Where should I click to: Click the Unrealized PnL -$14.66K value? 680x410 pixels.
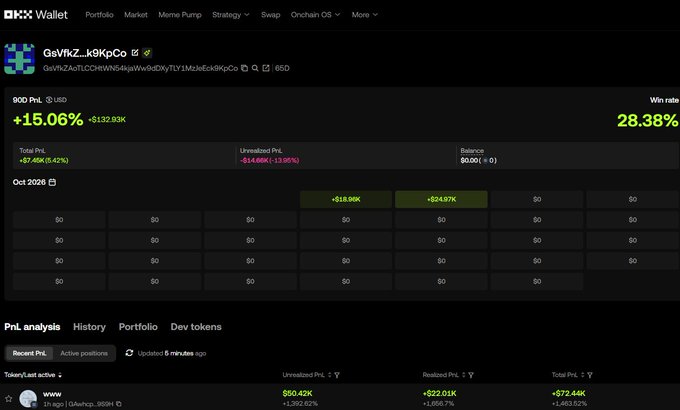(269, 160)
